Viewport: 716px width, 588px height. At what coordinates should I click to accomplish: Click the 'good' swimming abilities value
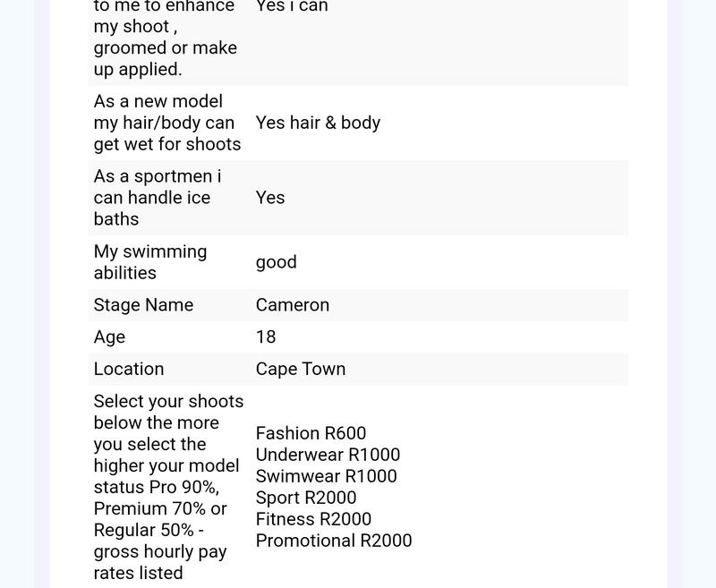click(x=276, y=262)
